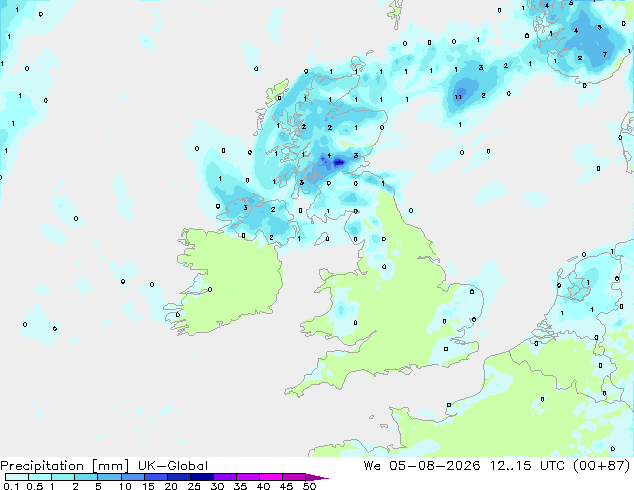This screenshot has width=634, height=490.
Task: Click the "We" weekday abbreviation
Action: (x=372, y=465)
